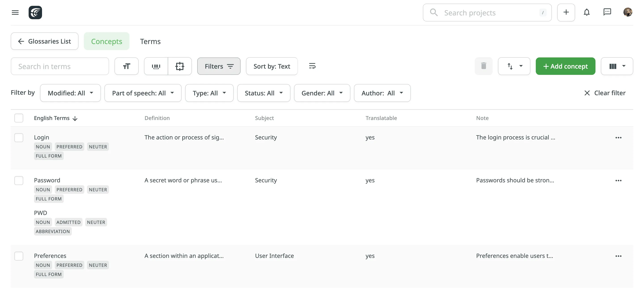Click the plus create button in header
The image size is (644, 299).
(x=566, y=12)
